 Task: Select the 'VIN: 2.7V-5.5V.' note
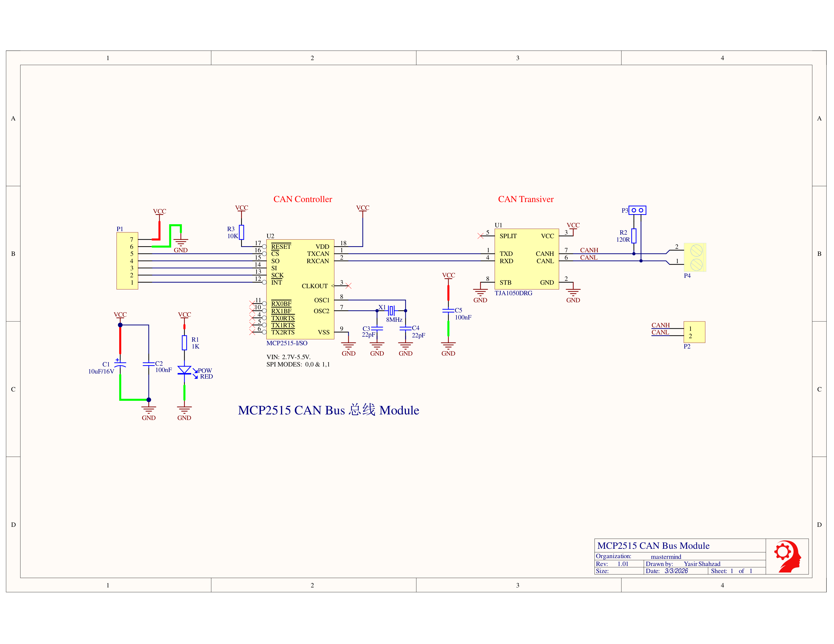pyautogui.click(x=288, y=357)
